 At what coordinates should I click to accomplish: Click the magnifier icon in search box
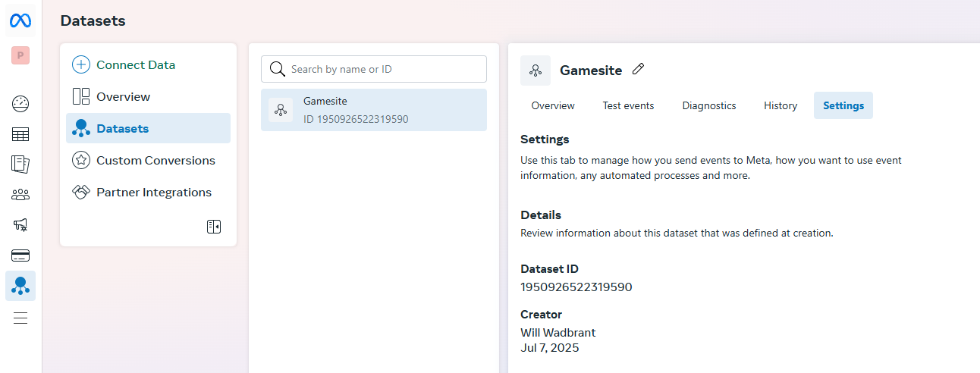click(278, 69)
